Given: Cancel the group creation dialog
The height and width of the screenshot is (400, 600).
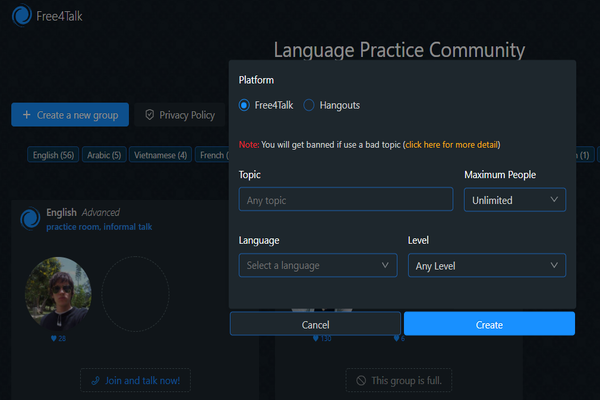Looking at the screenshot, I should (315, 324).
